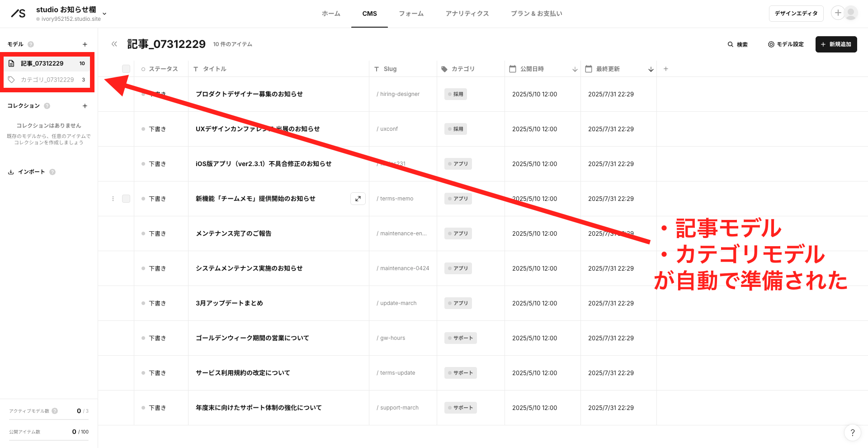This screenshot has height=448, width=868.
Task: Click the インポート download icon
Action: click(10, 172)
